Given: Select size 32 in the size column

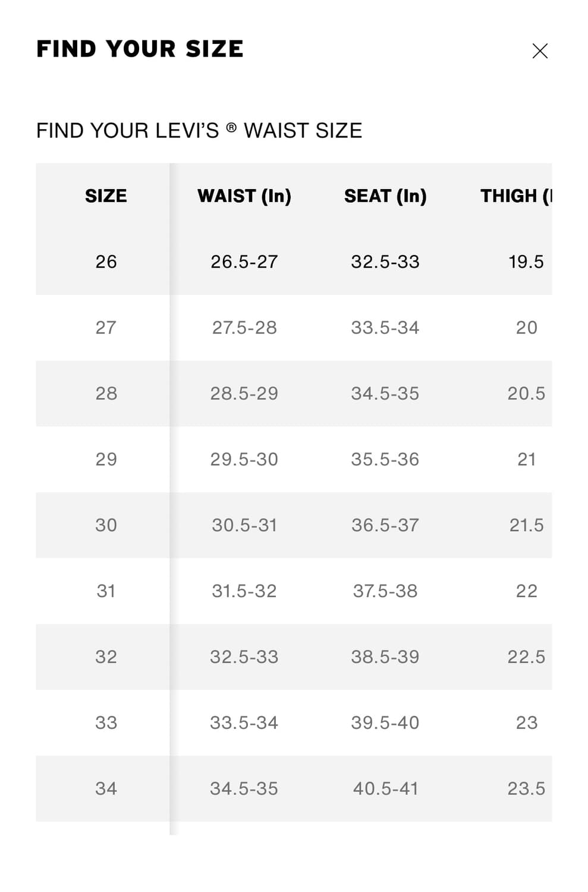Looking at the screenshot, I should tap(106, 657).
